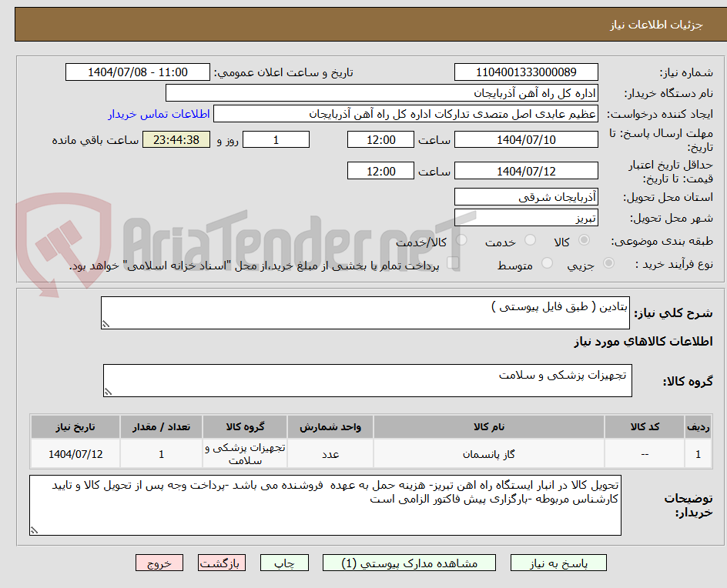This screenshot has width=727, height=588.
Task: Click the پاسخ به نیاز button
Action: coord(558,563)
